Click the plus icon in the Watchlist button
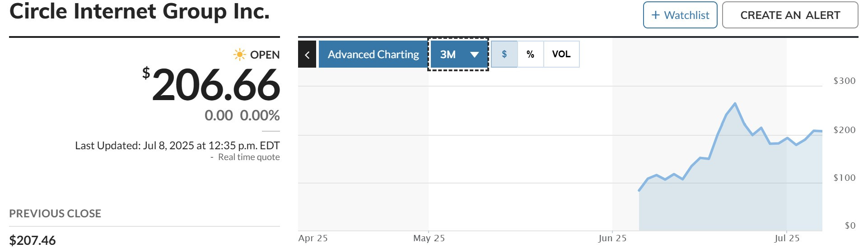 [656, 15]
